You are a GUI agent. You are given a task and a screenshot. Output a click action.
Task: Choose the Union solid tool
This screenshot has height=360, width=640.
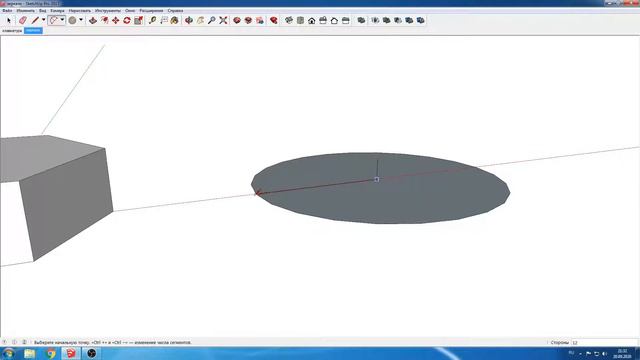coord(387,20)
